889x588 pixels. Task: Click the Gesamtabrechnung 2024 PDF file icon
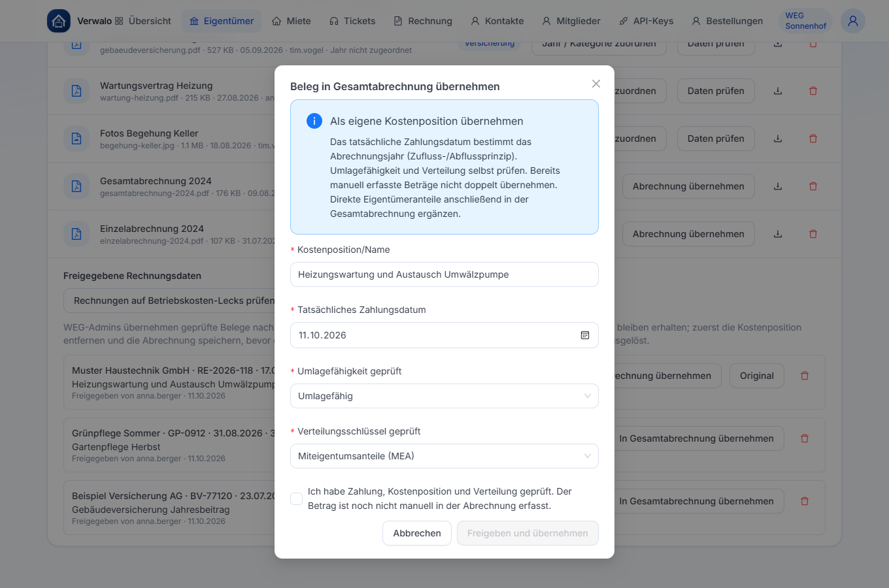(76, 186)
